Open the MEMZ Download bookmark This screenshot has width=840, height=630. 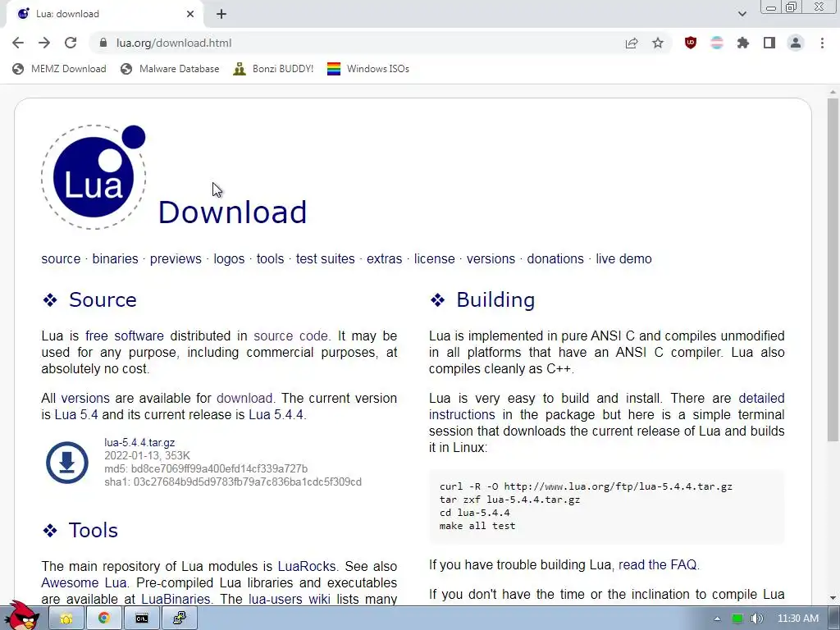[x=59, y=69]
